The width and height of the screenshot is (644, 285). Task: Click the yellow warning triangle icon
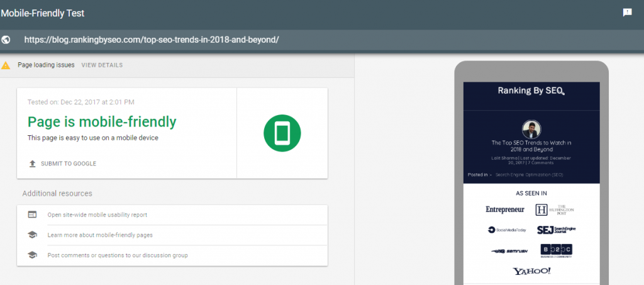5,65
